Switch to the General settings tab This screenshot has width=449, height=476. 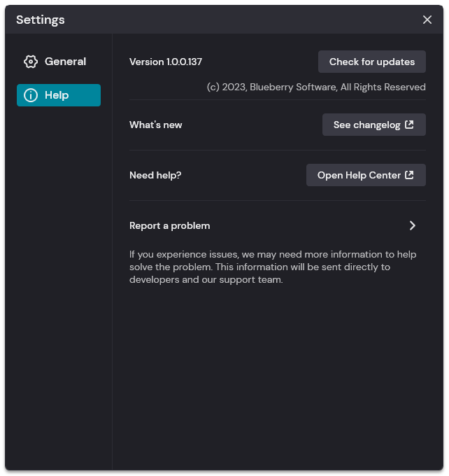point(59,62)
